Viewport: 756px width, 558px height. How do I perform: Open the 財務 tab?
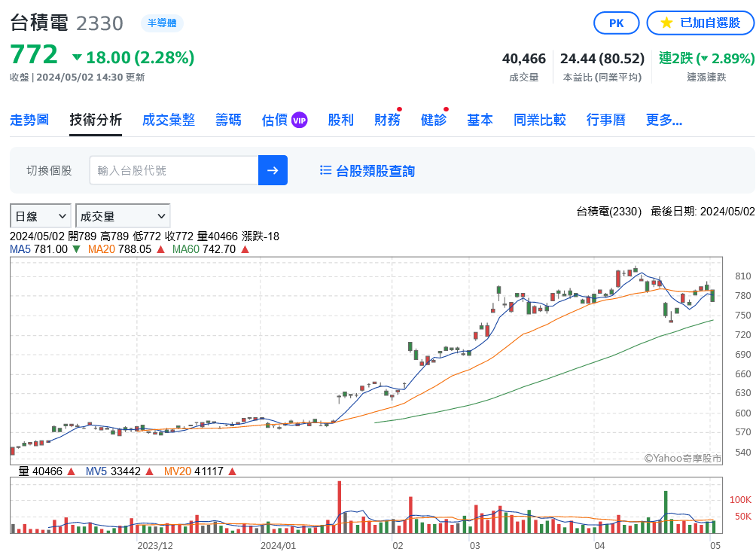click(387, 120)
